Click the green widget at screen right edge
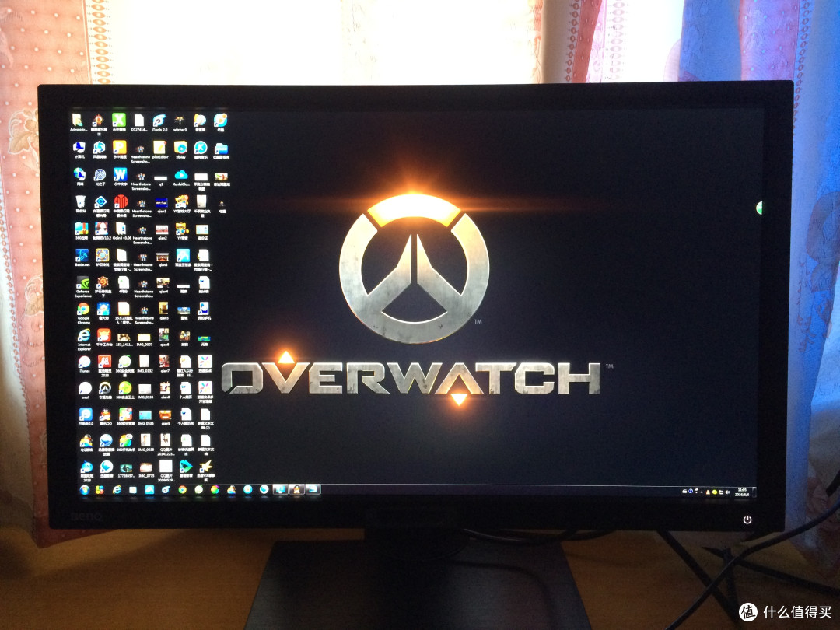Viewport: 840px width, 630px height. click(759, 208)
